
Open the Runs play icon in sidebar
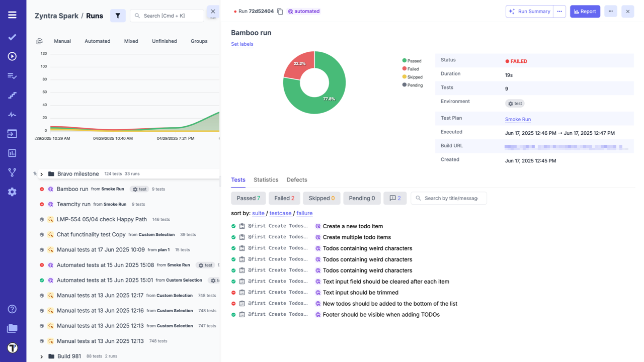click(13, 56)
